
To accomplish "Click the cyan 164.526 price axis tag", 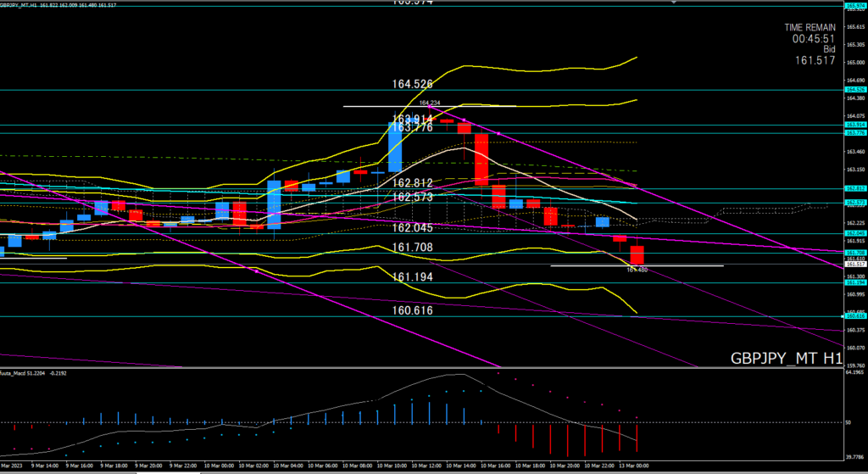I will (855, 90).
